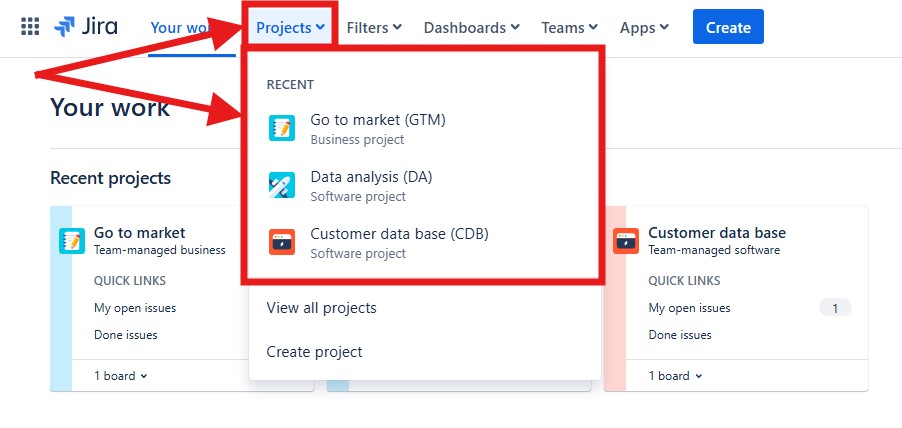902x428 pixels.
Task: Expand 1 board dropdown on Go to market card
Action: [x=120, y=376]
